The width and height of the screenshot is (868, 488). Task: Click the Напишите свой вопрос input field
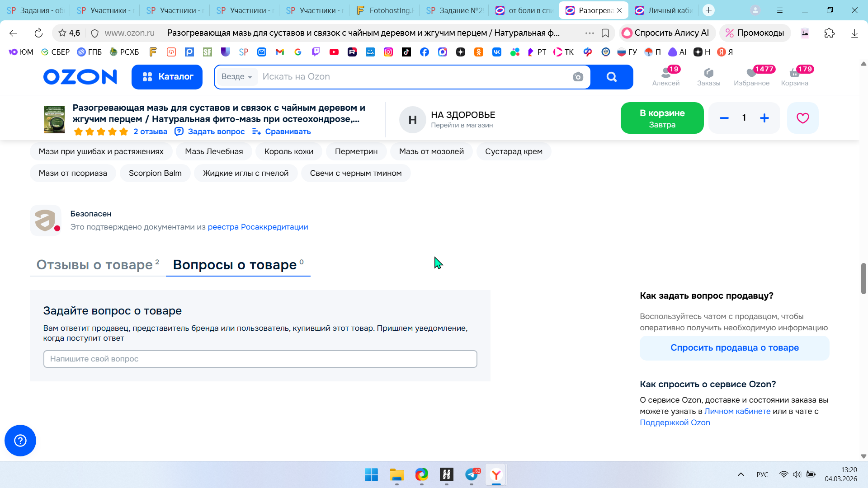click(260, 359)
